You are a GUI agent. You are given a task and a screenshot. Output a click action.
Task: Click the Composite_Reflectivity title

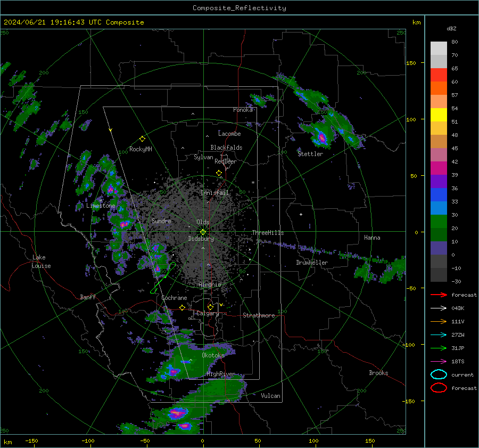click(240, 8)
